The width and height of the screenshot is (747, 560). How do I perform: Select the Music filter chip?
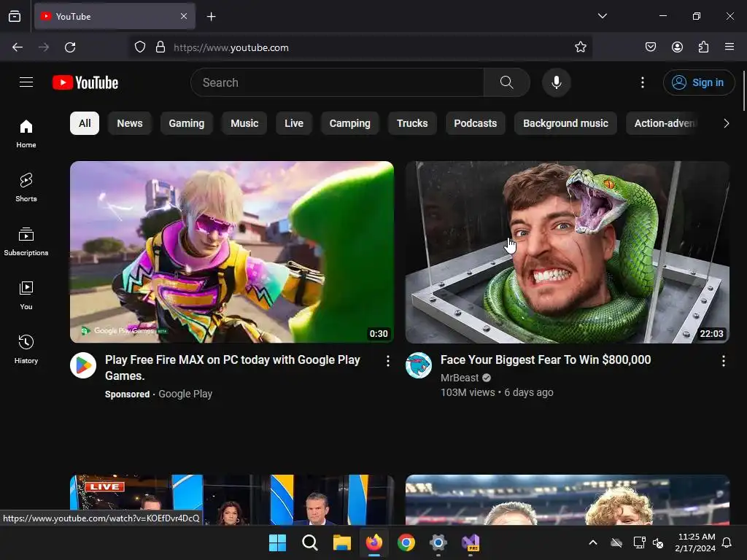[x=244, y=123]
